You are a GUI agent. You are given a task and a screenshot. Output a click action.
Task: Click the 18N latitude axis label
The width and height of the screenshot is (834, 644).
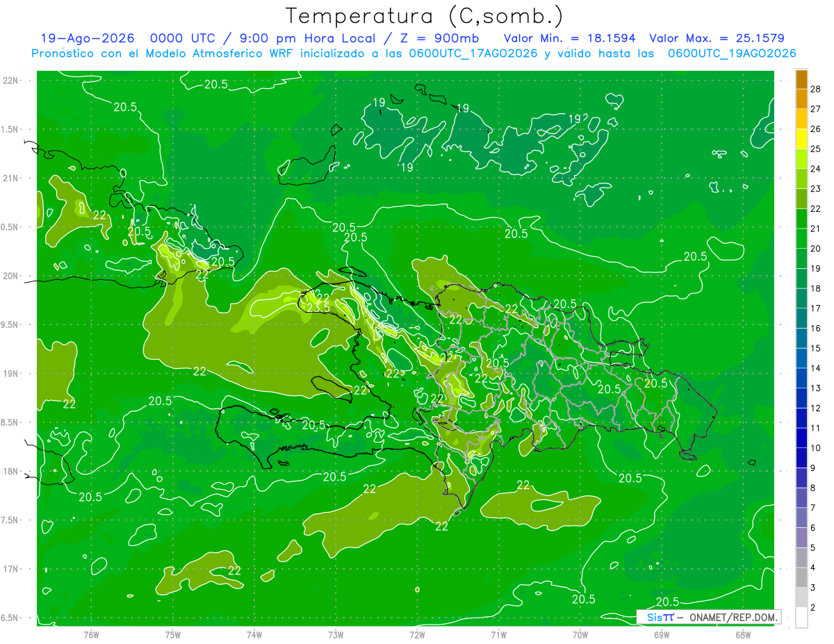[12, 471]
